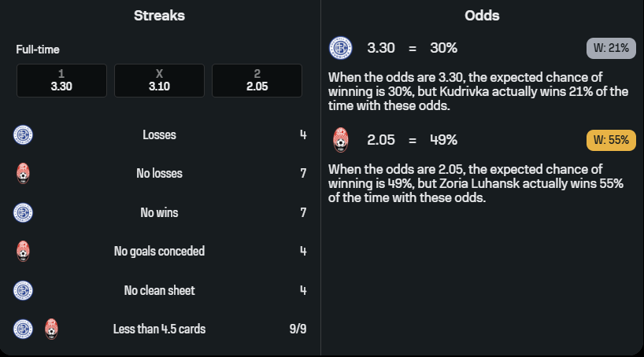This screenshot has height=357, width=644.
Task: Click the Full-time label
Action: coord(38,50)
